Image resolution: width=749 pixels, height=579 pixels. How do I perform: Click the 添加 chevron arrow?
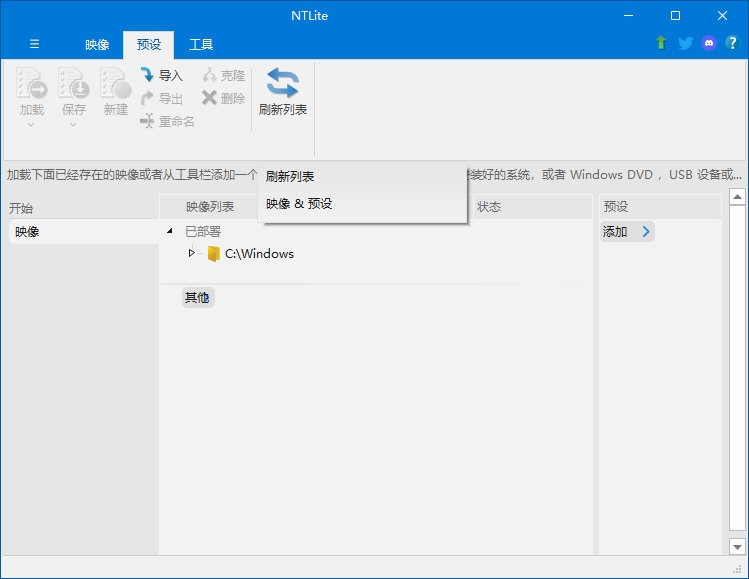point(646,232)
